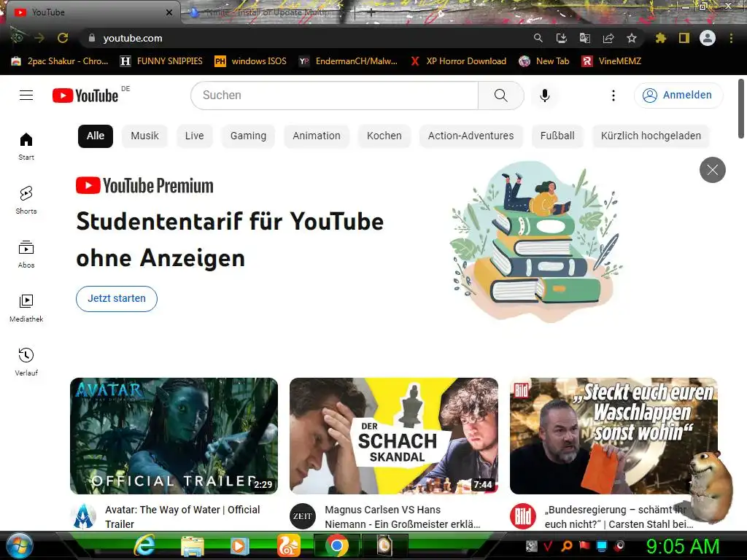Open the Bild Waschlappen video thumbnail
Image resolution: width=747 pixels, height=560 pixels.
pyautogui.click(x=614, y=436)
